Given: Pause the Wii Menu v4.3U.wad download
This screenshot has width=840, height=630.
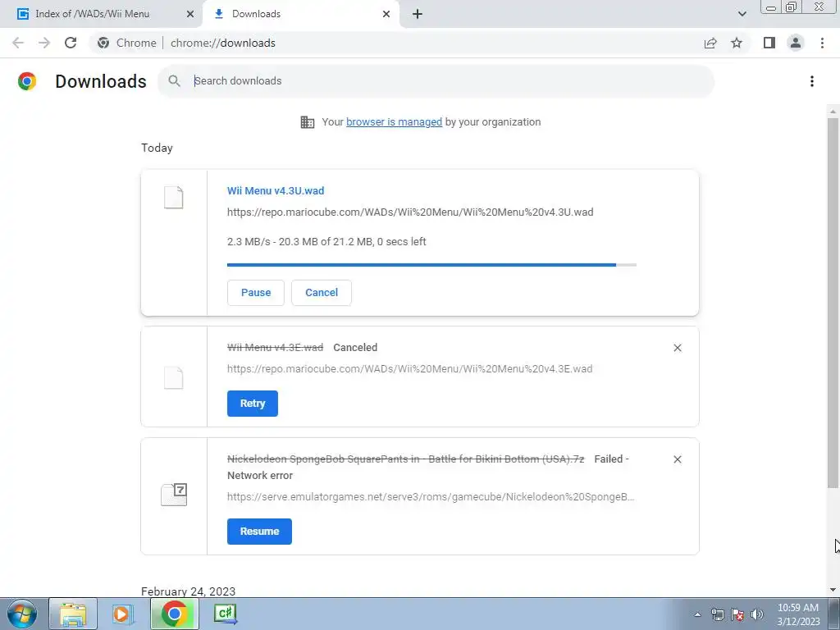Looking at the screenshot, I should click(x=256, y=293).
